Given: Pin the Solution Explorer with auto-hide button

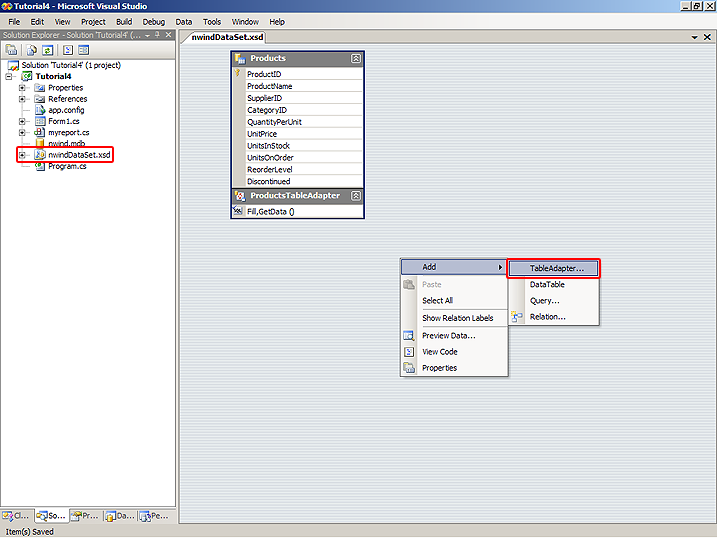Looking at the screenshot, I should coord(158,35).
